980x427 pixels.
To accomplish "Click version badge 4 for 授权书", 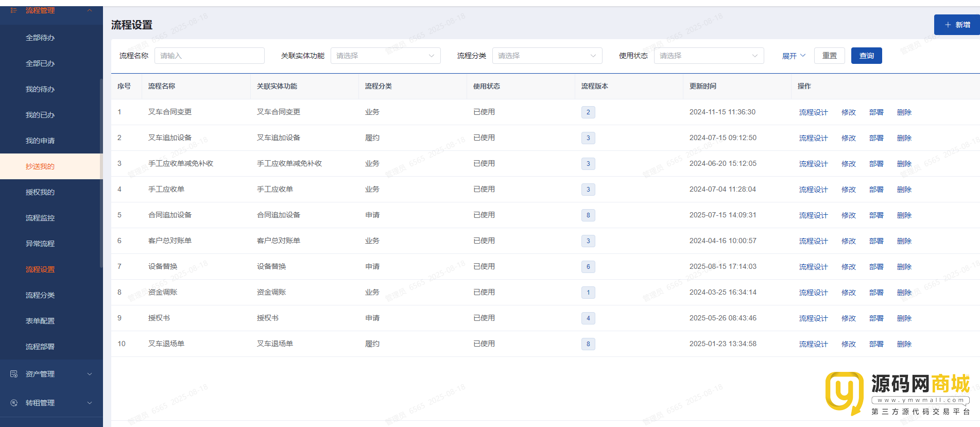I will tap(588, 318).
